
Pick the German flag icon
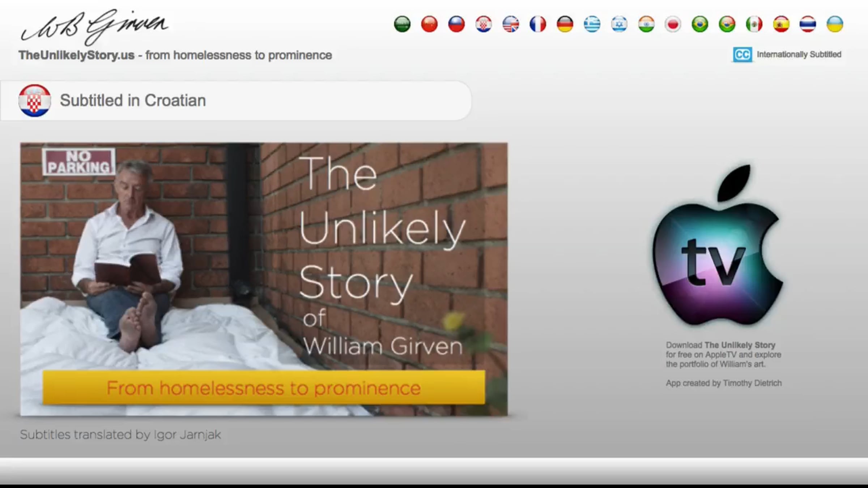coord(565,24)
